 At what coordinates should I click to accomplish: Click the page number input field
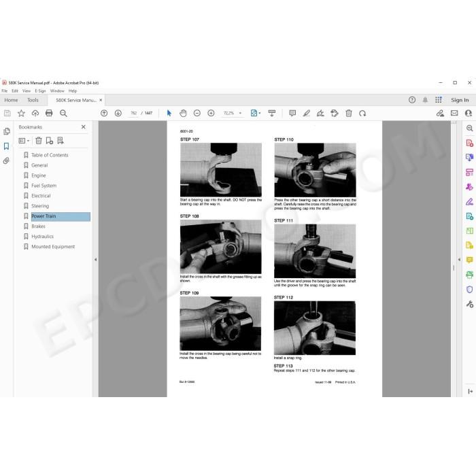point(133,114)
